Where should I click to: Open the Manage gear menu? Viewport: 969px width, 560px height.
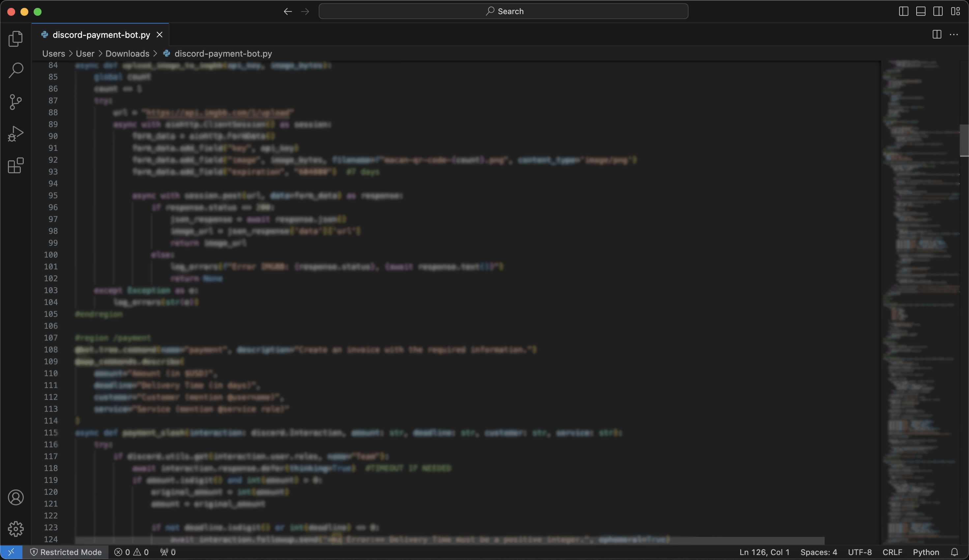[x=15, y=529]
